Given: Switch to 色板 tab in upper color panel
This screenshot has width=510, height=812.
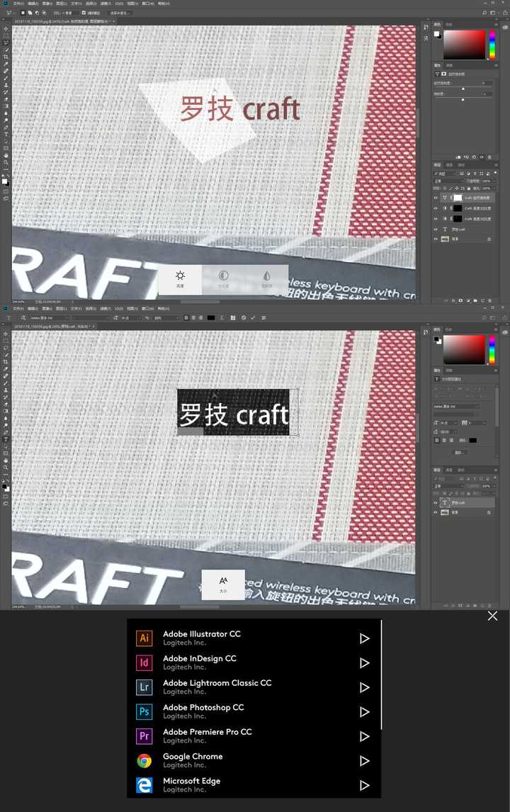Looking at the screenshot, I should (449, 24).
